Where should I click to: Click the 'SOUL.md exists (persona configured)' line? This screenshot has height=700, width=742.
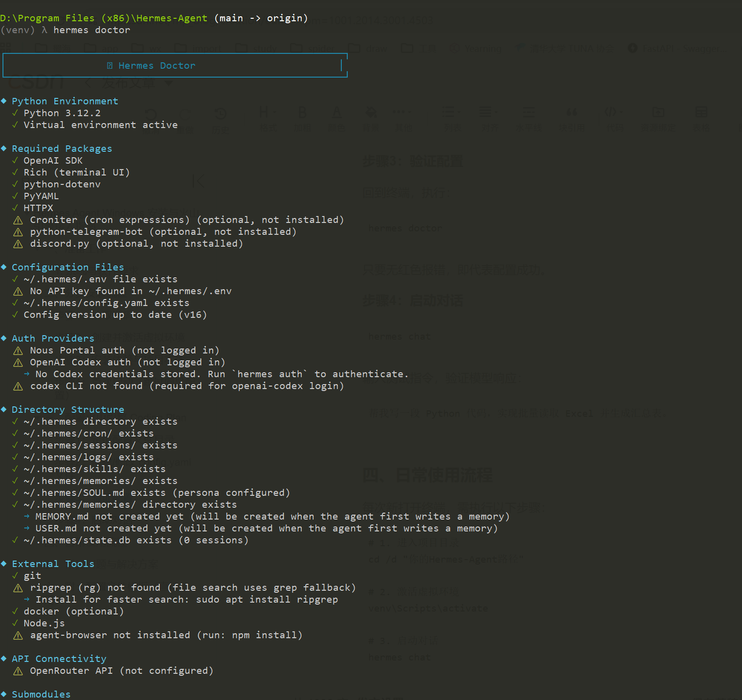coord(157,493)
